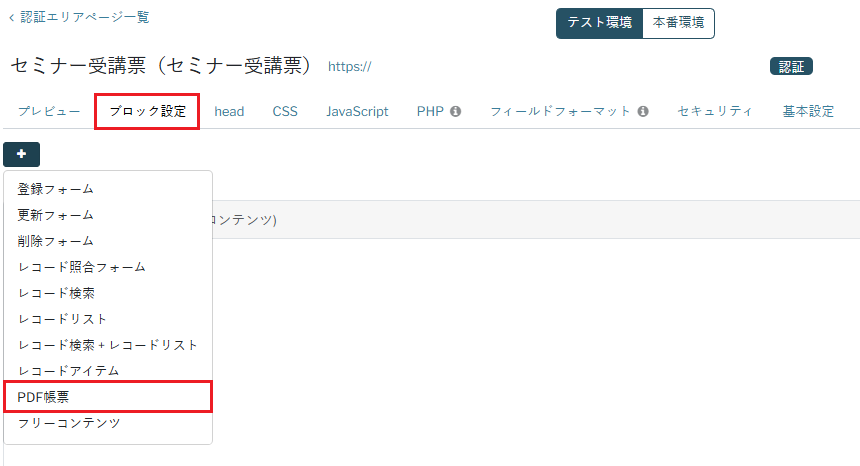Viewport: 860px width, 466px height.
Task: Open the セキュリティ tab
Action: tap(715, 112)
